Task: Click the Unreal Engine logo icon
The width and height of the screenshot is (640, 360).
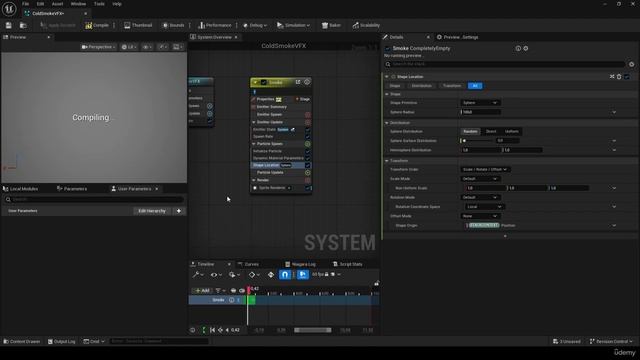Action: tap(9, 8)
